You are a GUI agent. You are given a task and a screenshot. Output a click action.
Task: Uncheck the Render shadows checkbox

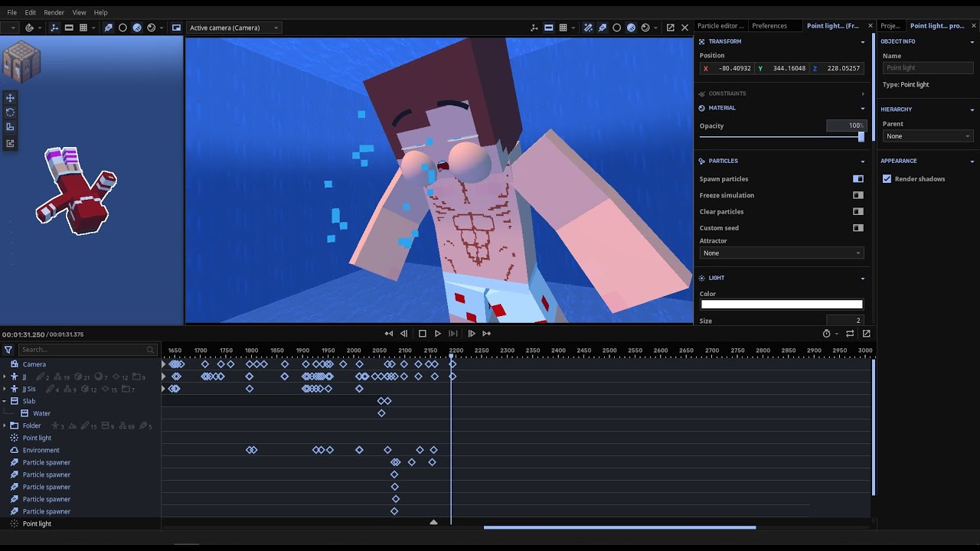pyautogui.click(x=887, y=179)
